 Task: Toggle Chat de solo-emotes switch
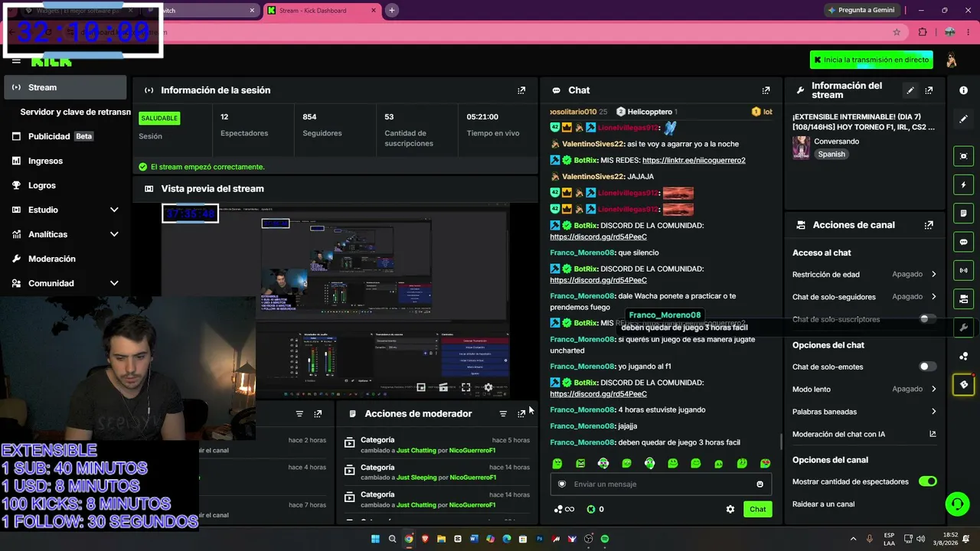927,367
